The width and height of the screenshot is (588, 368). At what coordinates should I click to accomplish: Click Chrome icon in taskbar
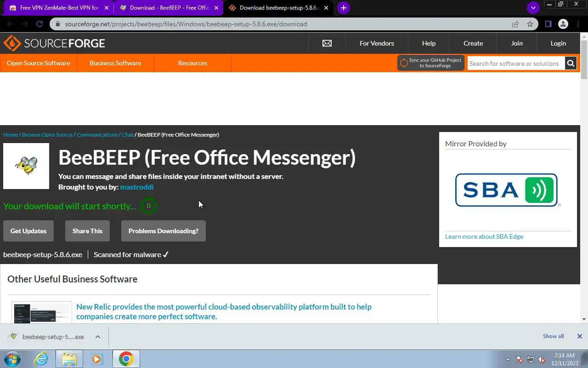126,359
